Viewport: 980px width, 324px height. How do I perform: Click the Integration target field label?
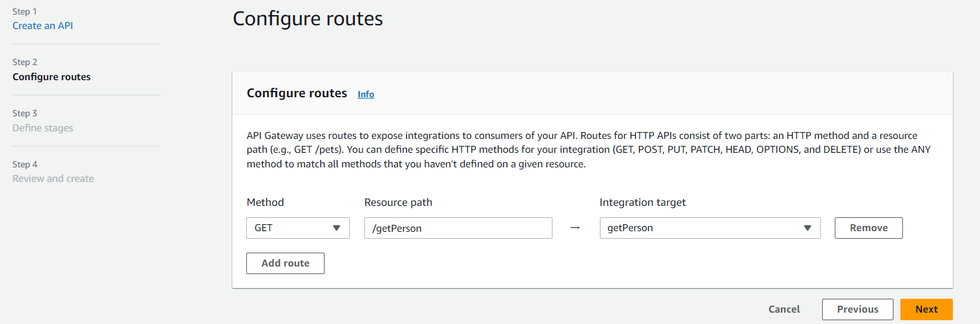(642, 203)
